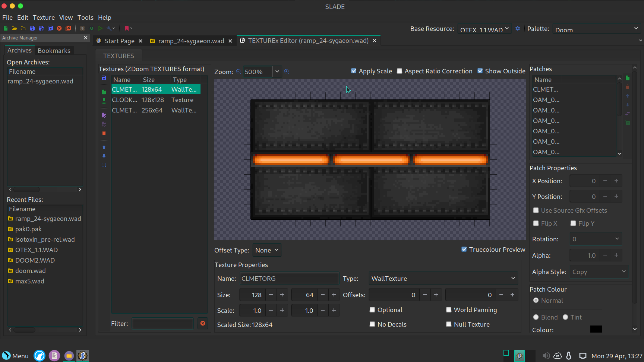Image resolution: width=644 pixels, height=362 pixels.
Task: Click the Open Archive folder icon
Action: pyautogui.click(x=14, y=28)
